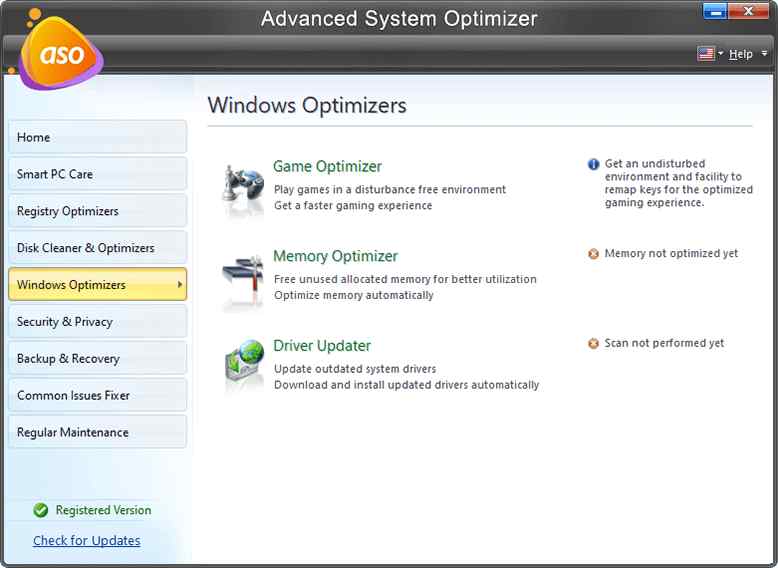
Task: Minimize the Advanced System Optimizer window
Action: pos(715,11)
